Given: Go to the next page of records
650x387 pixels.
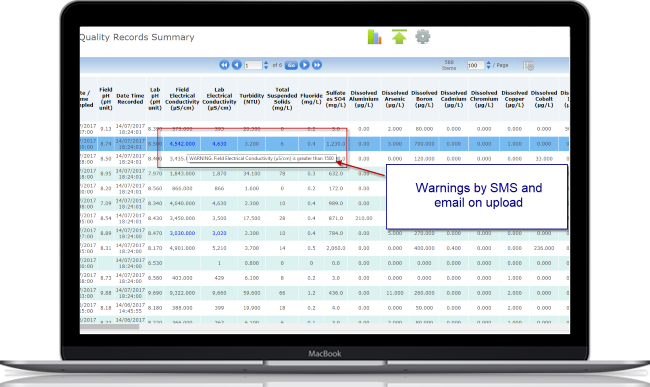Looking at the screenshot, I should pyautogui.click(x=305, y=65).
